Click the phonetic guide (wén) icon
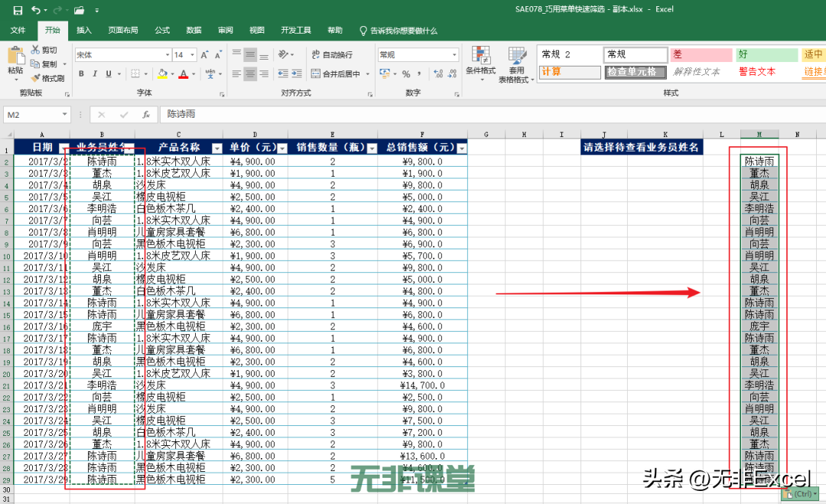The width and height of the screenshot is (826, 504). click(x=210, y=73)
